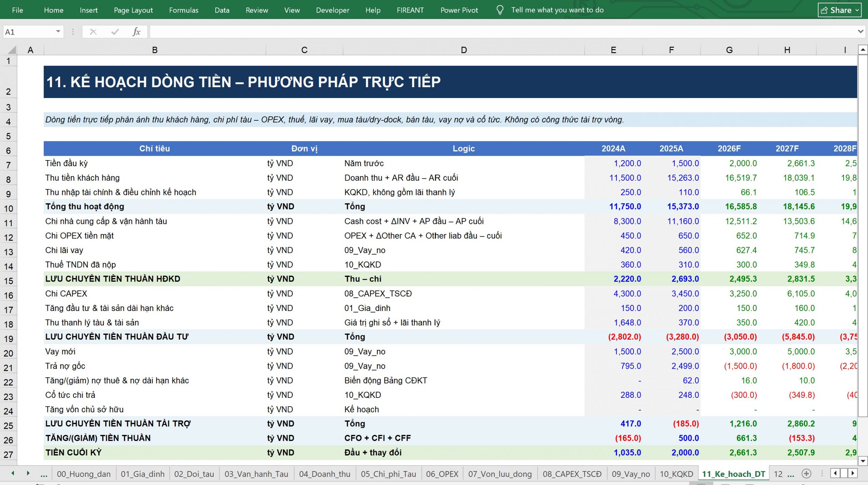This screenshot has height=485, width=868.
Task: Go to the previous sheet with the left arrow
Action: [x=13, y=473]
